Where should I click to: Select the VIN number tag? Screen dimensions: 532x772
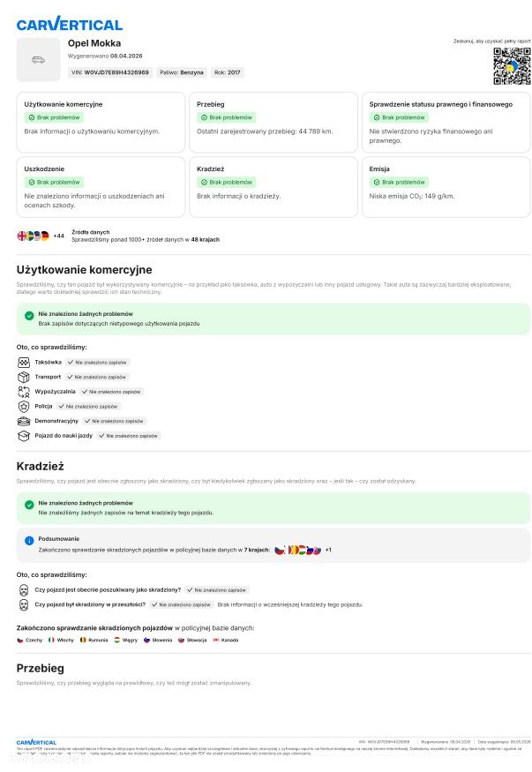click(x=110, y=72)
